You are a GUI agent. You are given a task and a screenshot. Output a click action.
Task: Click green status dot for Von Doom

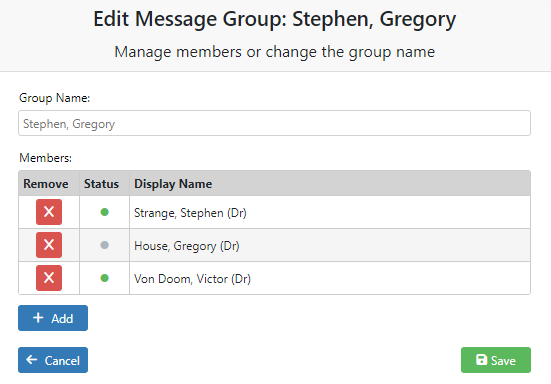pos(104,278)
